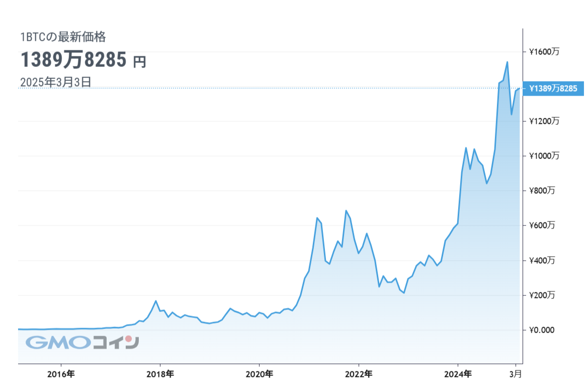588x392 pixels.
Task: Click the ¥600万 axis label
Action: [542, 225]
